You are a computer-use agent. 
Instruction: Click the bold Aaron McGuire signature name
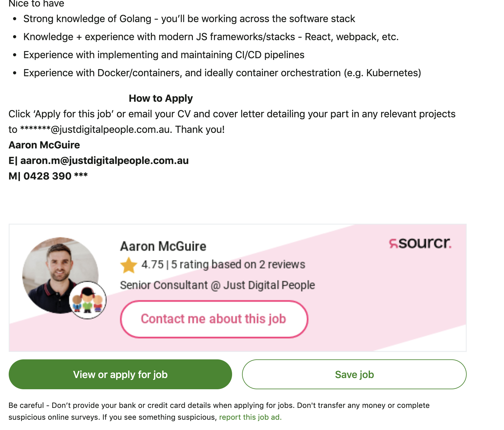44,145
